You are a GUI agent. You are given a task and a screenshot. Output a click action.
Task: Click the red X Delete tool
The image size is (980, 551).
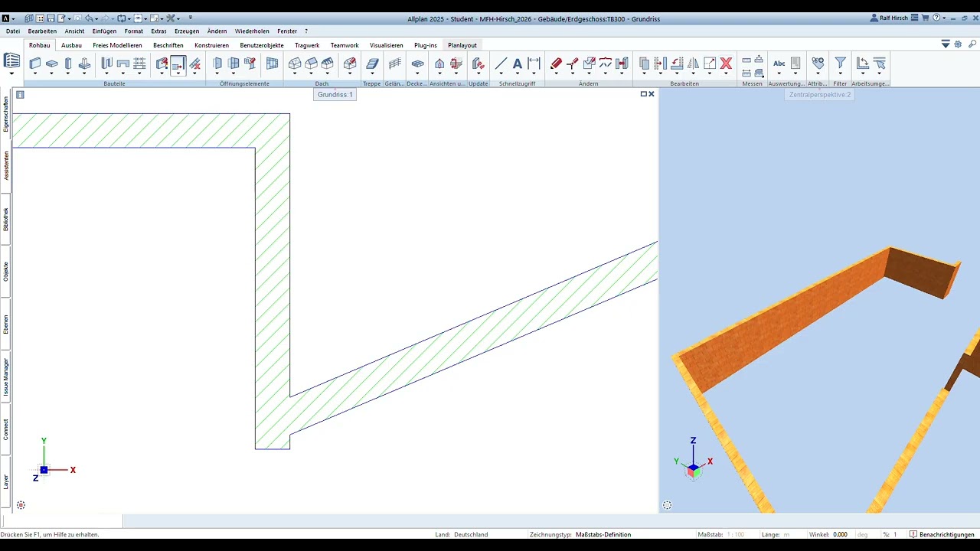(726, 64)
